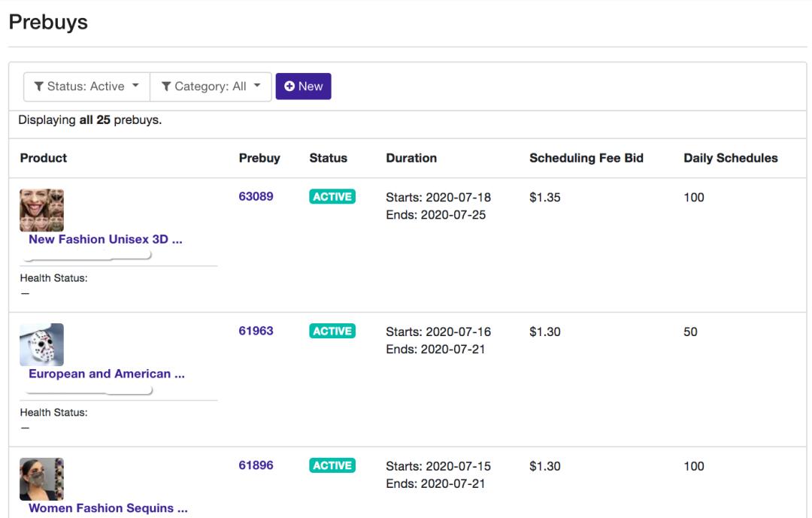Click the sequin face mask thumbnail

(x=41, y=479)
